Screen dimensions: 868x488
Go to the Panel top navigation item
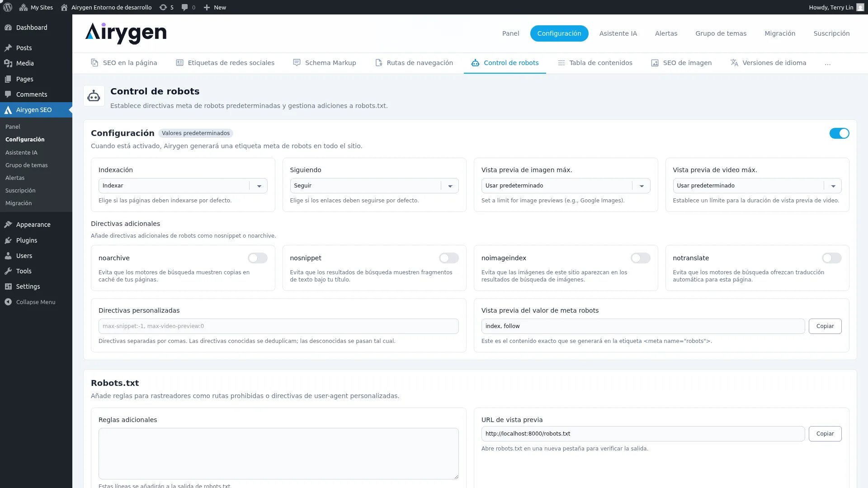[511, 33]
